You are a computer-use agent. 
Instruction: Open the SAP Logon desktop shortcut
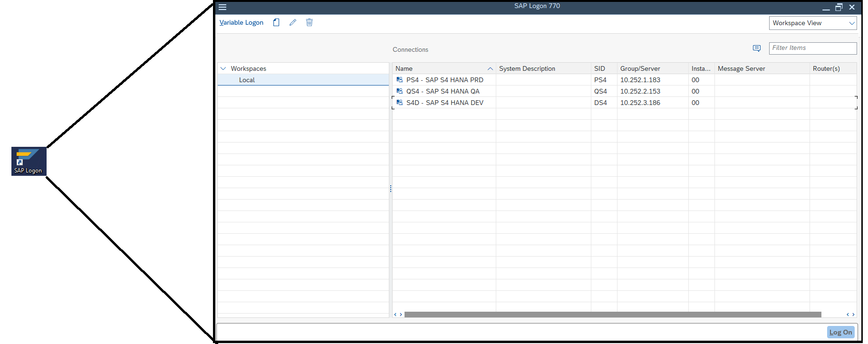click(x=29, y=161)
